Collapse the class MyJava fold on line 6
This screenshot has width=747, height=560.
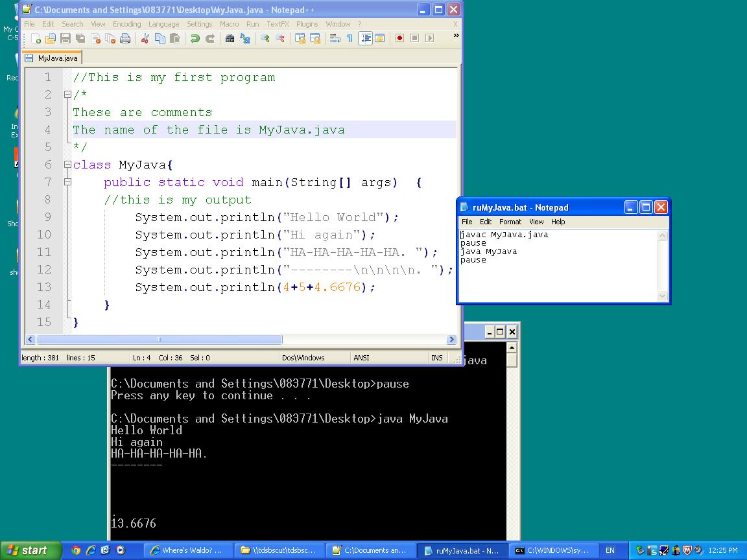(67, 165)
